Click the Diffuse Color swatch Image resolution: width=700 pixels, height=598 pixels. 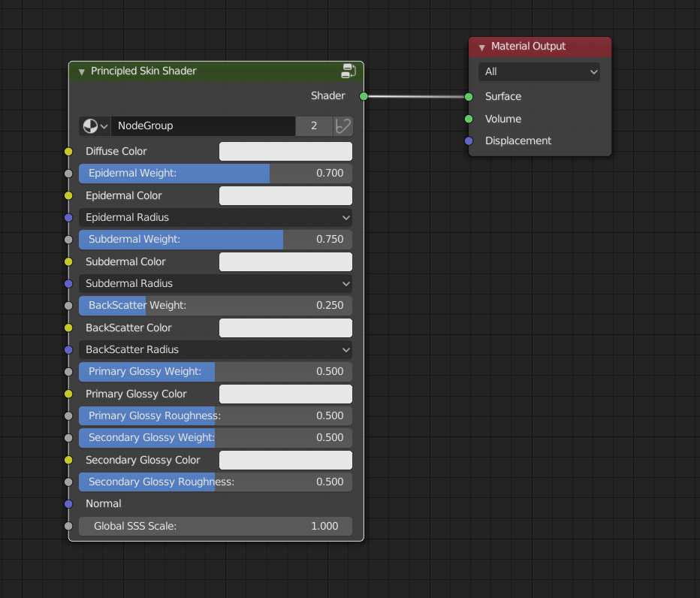(285, 152)
